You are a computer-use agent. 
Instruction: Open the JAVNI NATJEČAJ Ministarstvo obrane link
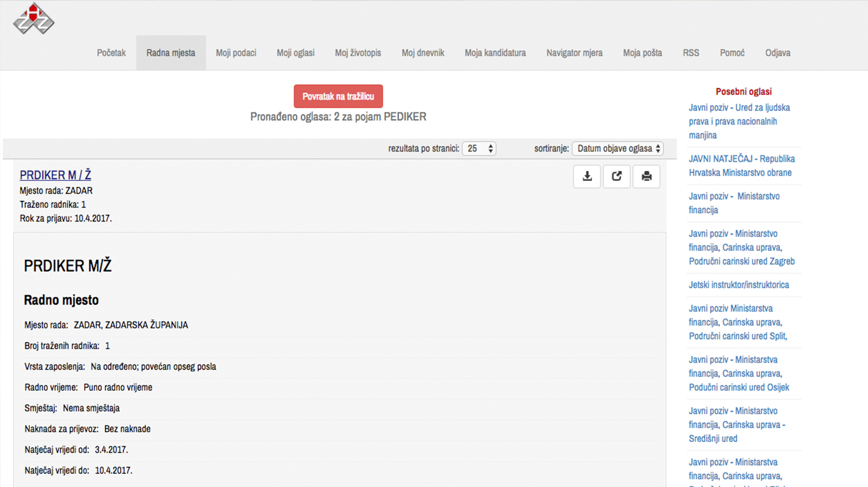click(x=741, y=166)
